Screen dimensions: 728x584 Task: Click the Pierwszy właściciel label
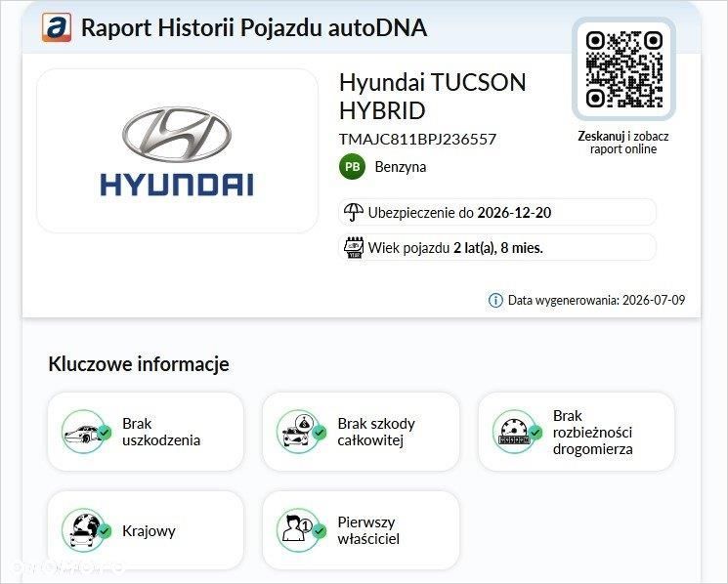pos(368,530)
